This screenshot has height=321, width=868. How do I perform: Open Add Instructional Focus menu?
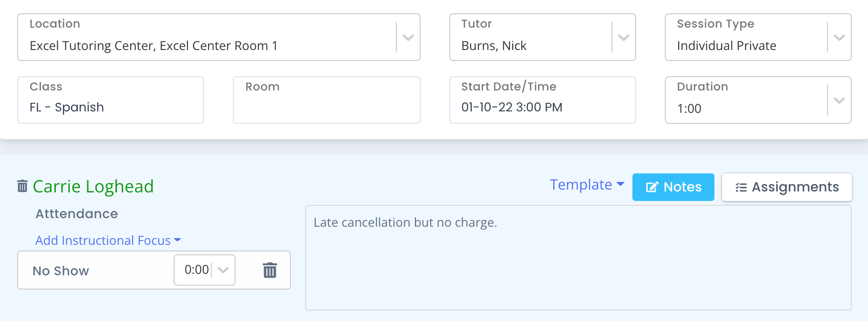[x=108, y=241]
